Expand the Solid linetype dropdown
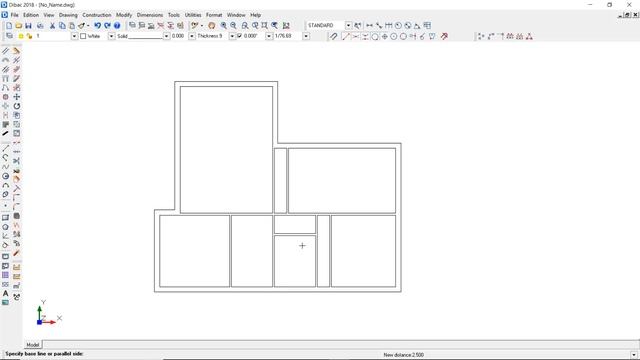Viewport: 640px width, 360px height. click(167, 36)
